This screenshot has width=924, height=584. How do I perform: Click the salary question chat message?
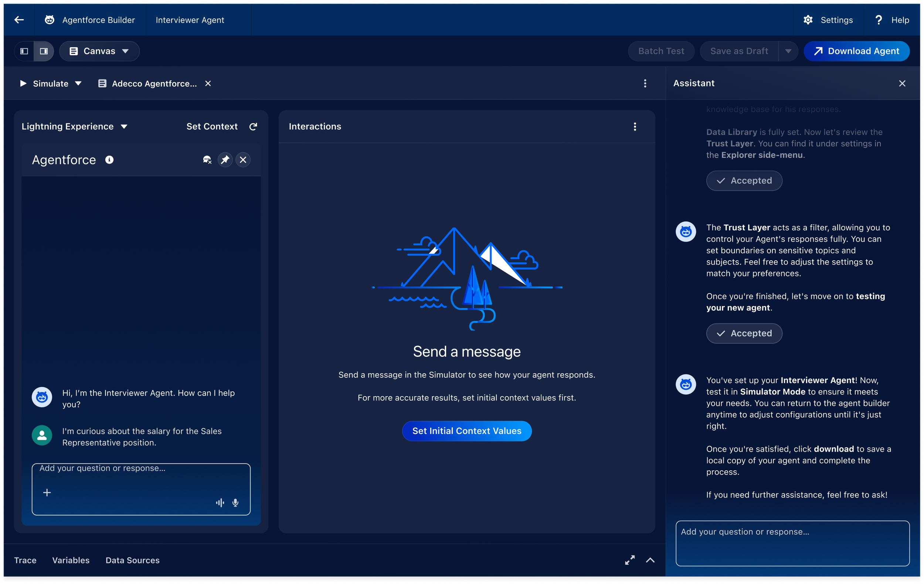[142, 437]
